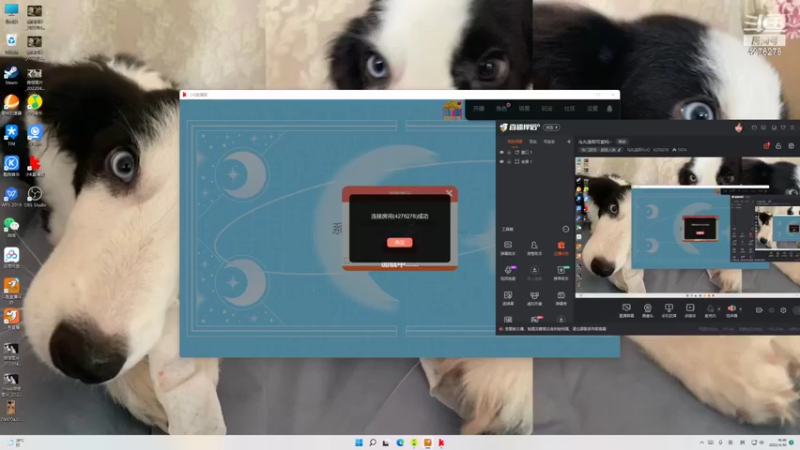
Task: Toggle the preview lock icon
Action: click(778, 146)
